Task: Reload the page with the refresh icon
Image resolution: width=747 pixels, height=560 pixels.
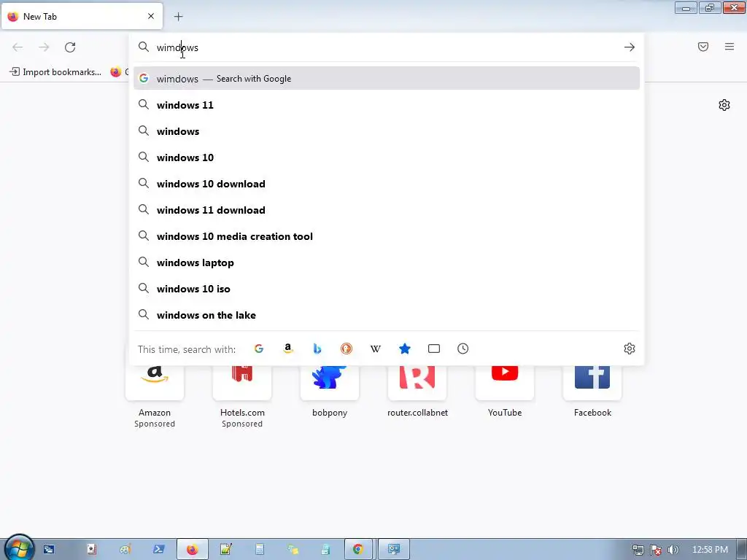Action: click(70, 47)
